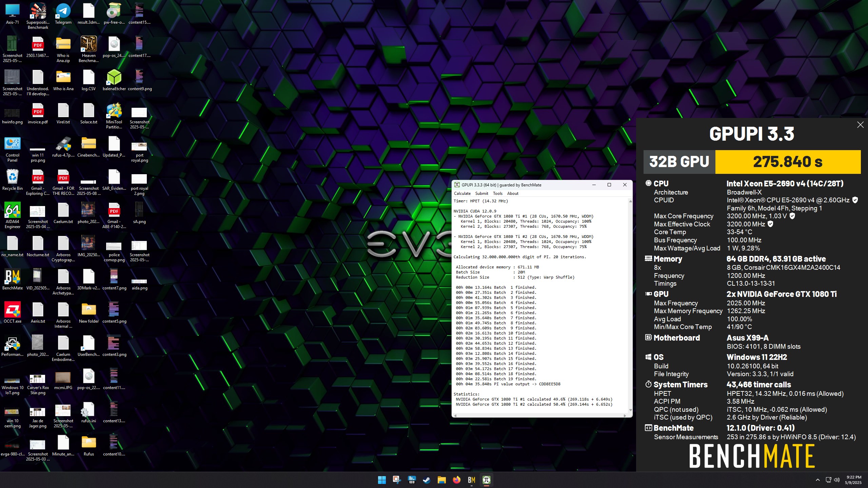Select the log.CSV file
Viewport: 868px width, 488px height.
click(x=88, y=80)
